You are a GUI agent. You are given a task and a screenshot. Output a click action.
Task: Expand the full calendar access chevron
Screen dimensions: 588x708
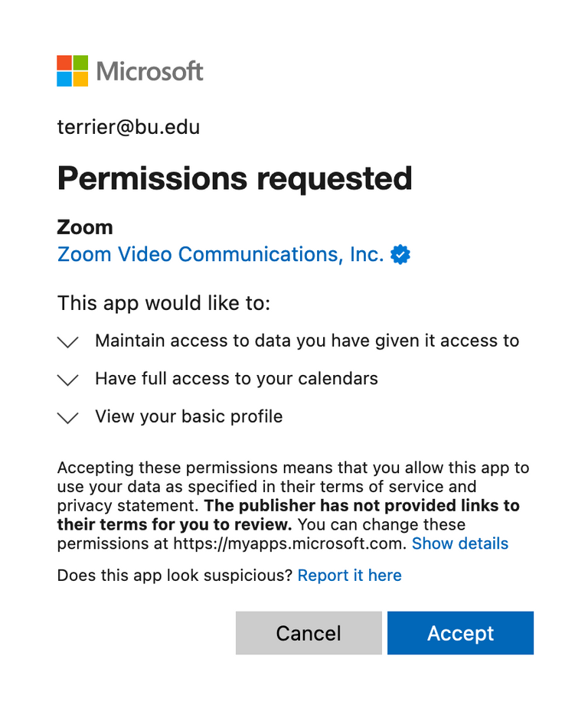coord(68,380)
